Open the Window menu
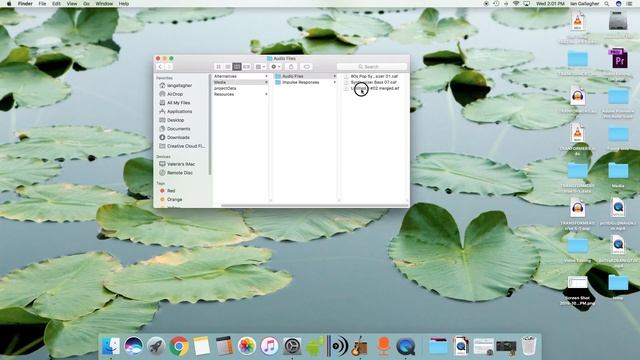This screenshot has width=640, height=360. point(104,3)
